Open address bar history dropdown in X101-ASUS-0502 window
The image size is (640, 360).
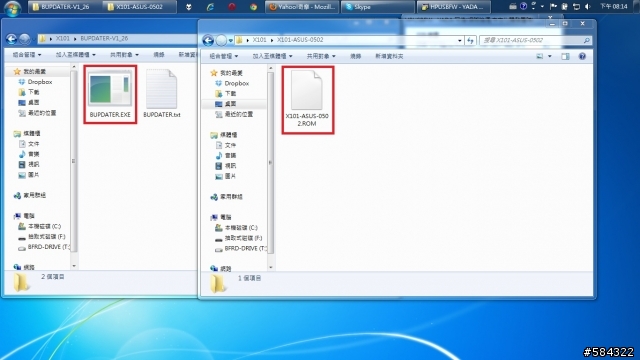coord(460,40)
